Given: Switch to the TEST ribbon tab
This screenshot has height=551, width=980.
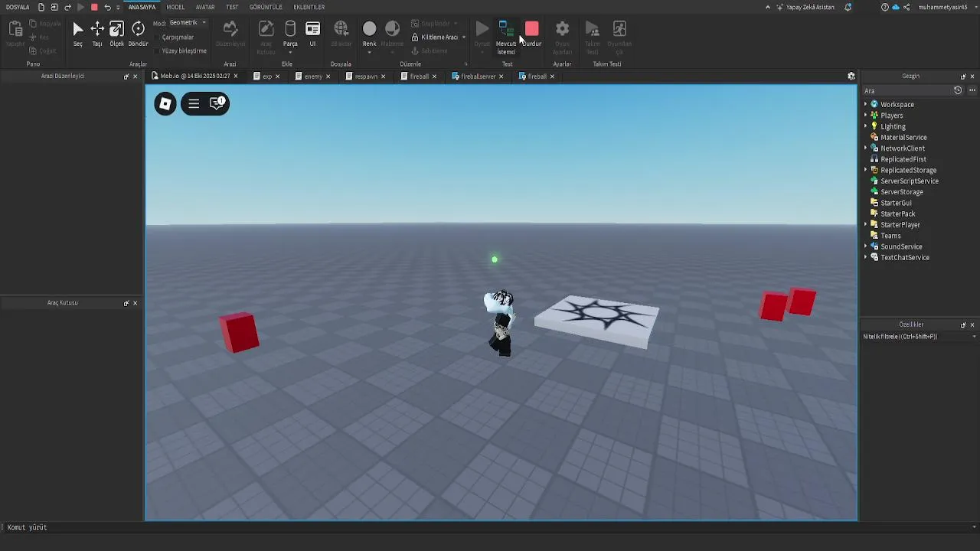Looking at the screenshot, I should click(x=232, y=7).
